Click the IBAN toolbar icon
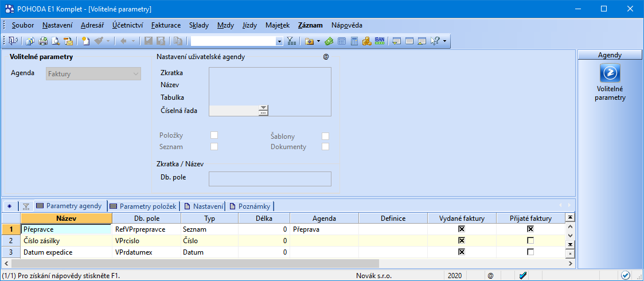 pos(380,41)
